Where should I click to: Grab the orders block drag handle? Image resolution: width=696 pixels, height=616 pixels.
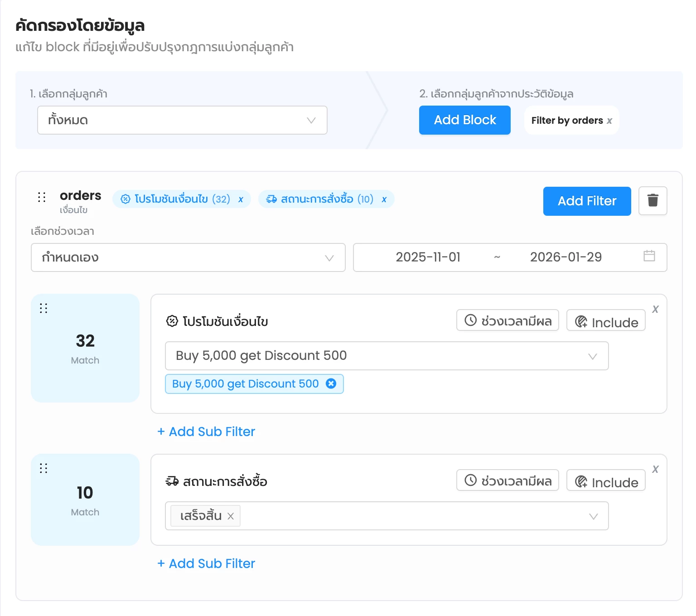tap(42, 197)
